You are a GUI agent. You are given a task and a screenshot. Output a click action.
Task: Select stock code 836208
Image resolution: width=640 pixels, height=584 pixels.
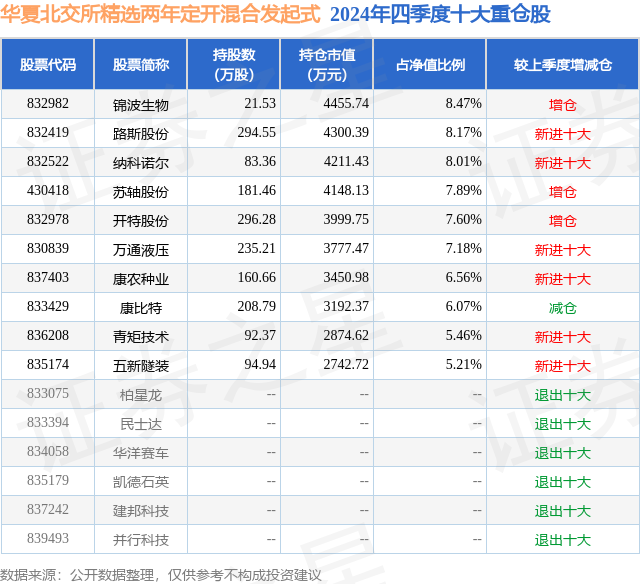(x=48, y=335)
